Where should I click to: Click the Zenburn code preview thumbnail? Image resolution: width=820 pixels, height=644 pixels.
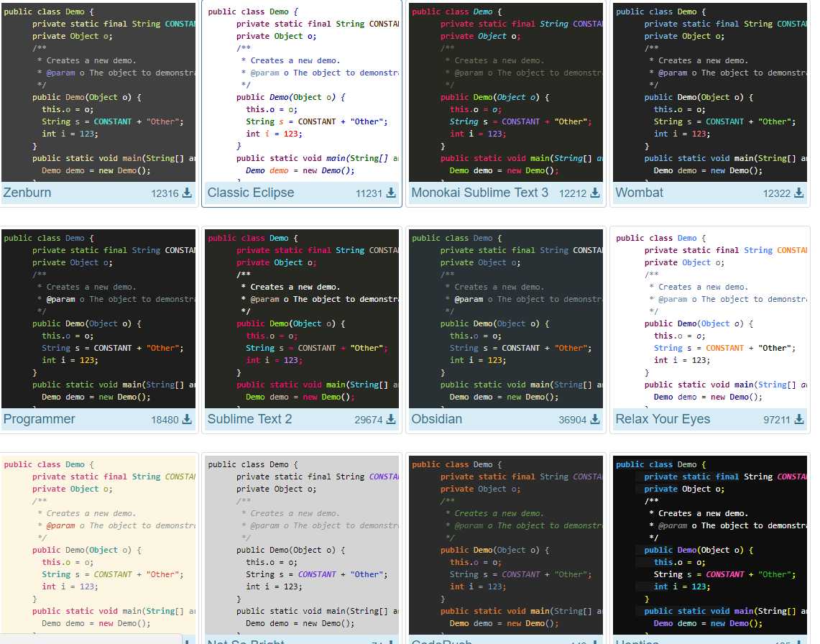point(98,92)
